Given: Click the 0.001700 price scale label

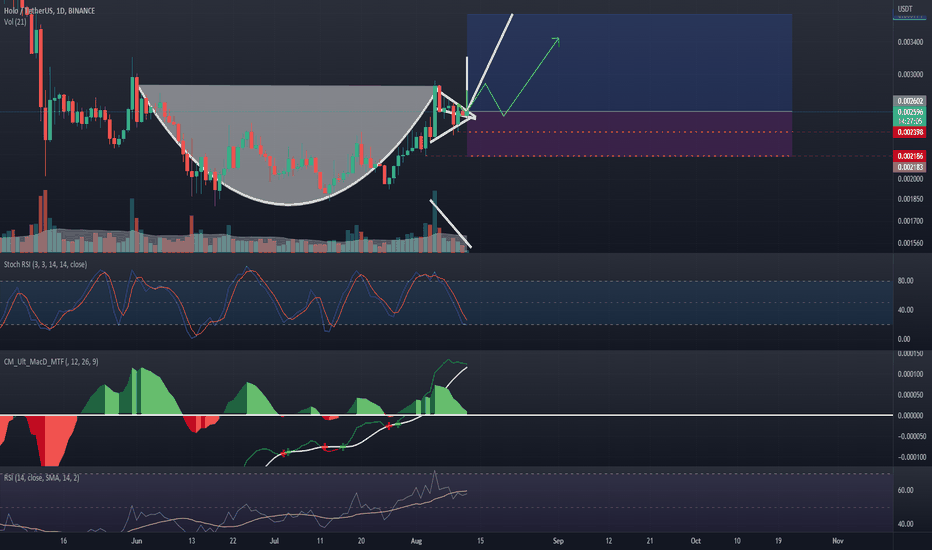Looking at the screenshot, I should (x=910, y=221).
